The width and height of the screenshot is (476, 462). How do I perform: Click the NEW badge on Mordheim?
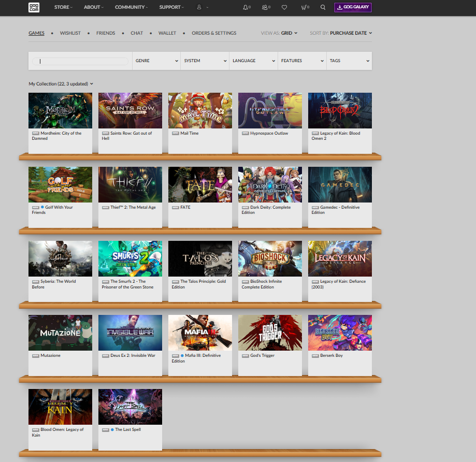pos(36,133)
